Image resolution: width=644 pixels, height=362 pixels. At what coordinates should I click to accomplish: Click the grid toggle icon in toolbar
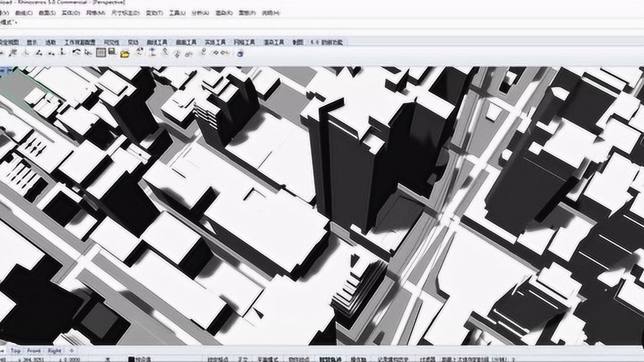[101, 53]
